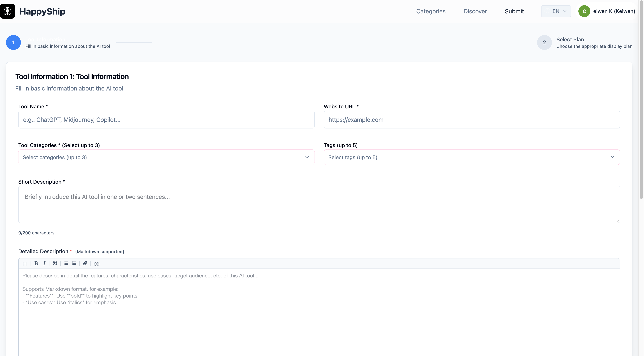Open the Tool Categories dropdown

166,157
